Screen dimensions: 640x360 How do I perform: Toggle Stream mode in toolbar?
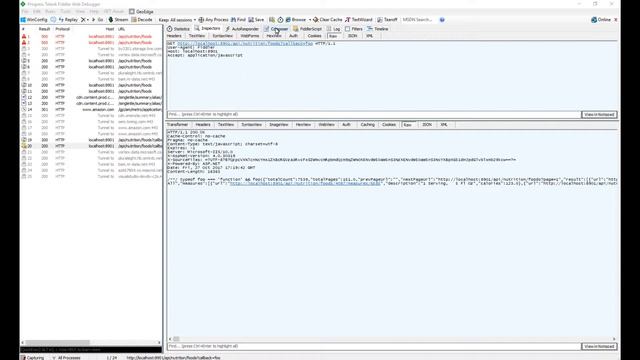(x=118, y=20)
